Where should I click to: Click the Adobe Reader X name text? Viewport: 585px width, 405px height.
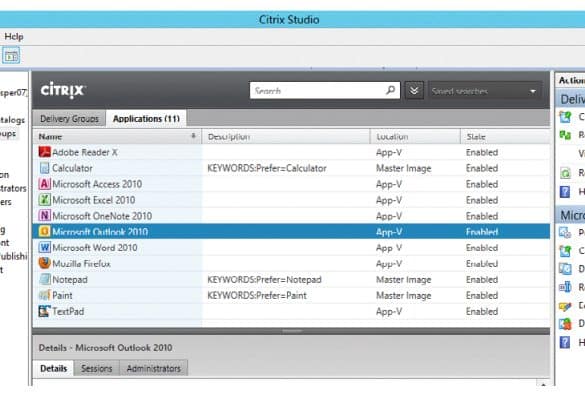tap(85, 152)
